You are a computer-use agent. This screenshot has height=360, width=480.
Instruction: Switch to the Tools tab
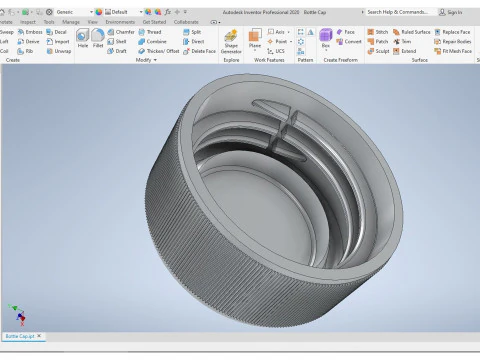(x=49, y=22)
